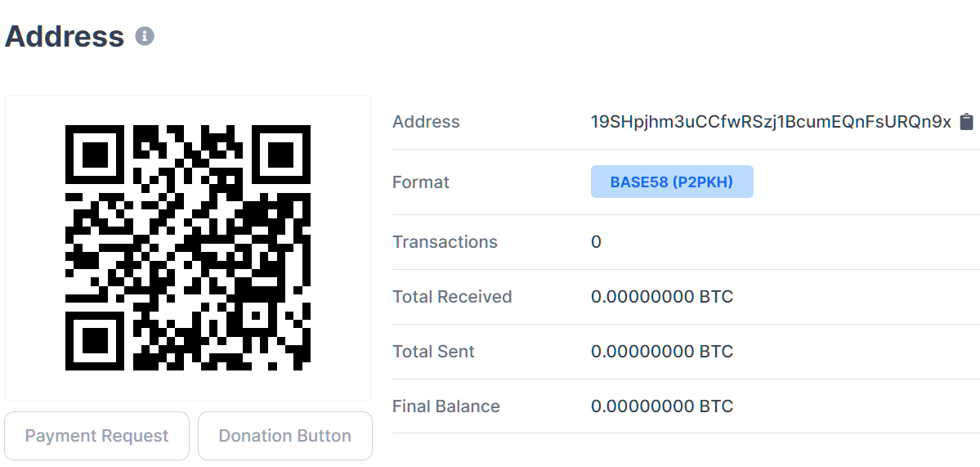This screenshot has width=980, height=467.
Task: Click the Final Balance BTC amount
Action: pos(662,406)
